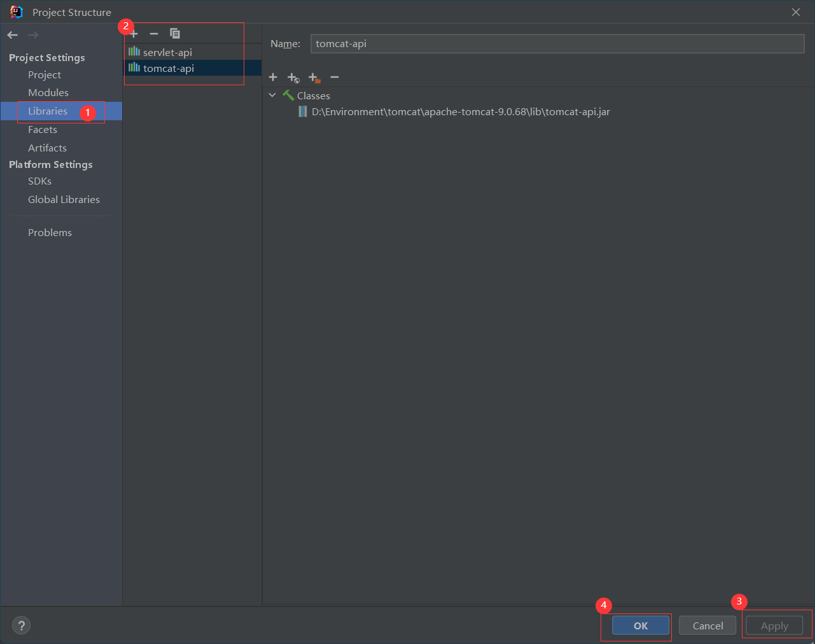
Task: Open the SDKs platform settings
Action: [x=39, y=181]
